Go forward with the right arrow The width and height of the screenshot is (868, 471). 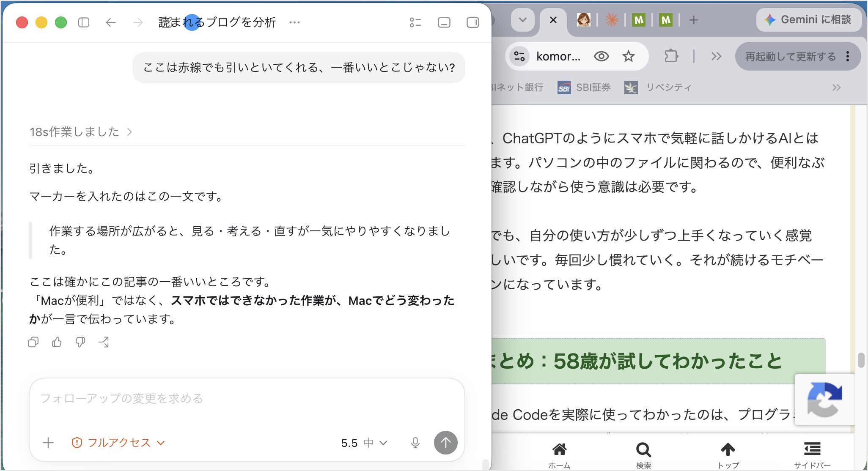[x=138, y=22]
